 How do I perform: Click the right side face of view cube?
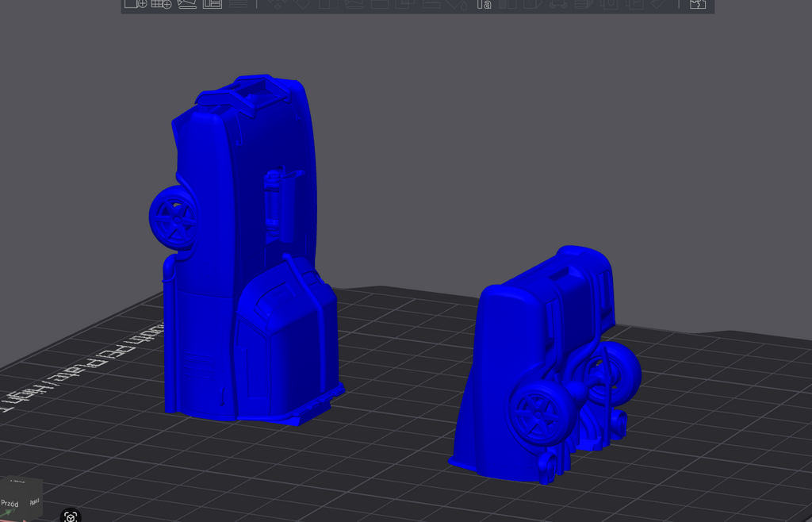point(34,500)
